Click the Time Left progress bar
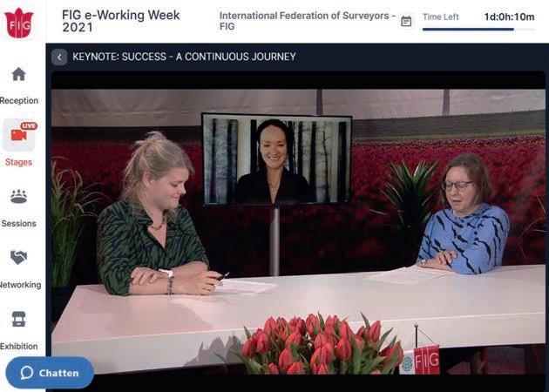549x392 pixels. (x=478, y=30)
